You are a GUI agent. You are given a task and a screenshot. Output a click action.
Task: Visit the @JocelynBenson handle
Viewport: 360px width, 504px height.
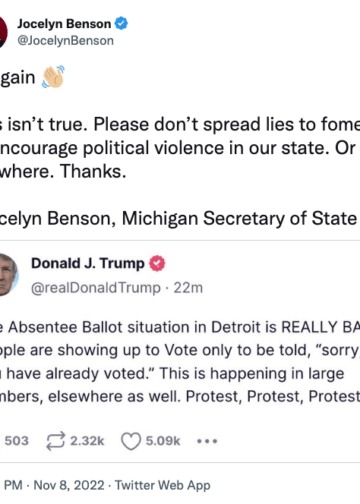pos(65,41)
